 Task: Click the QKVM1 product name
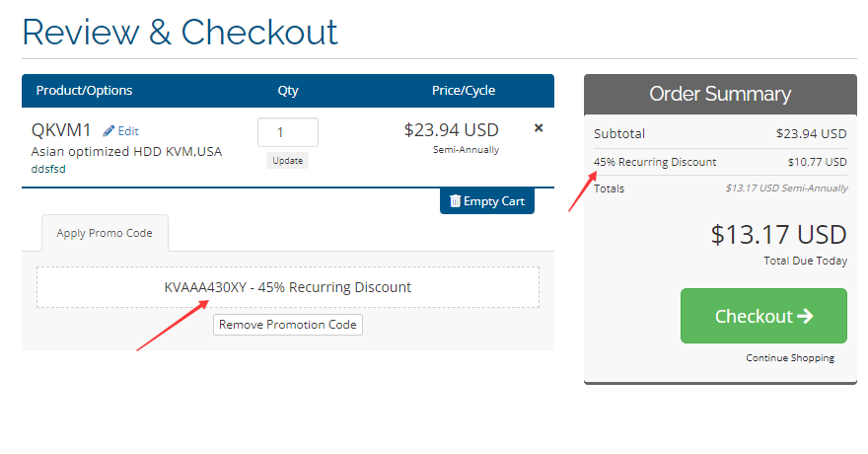coord(61,130)
